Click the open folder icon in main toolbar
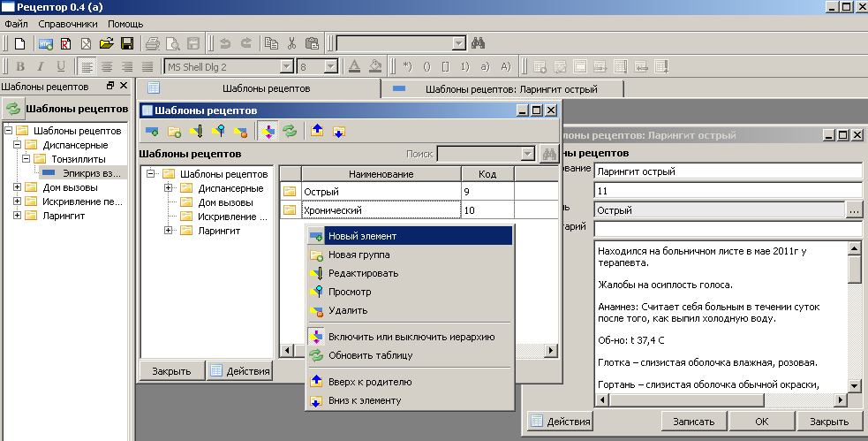This screenshot has height=441, width=868. (107, 43)
